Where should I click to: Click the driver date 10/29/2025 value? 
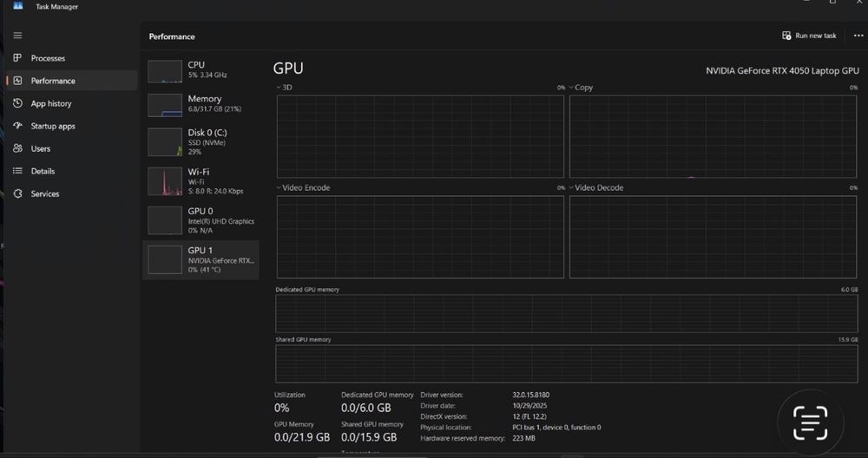tap(529, 405)
